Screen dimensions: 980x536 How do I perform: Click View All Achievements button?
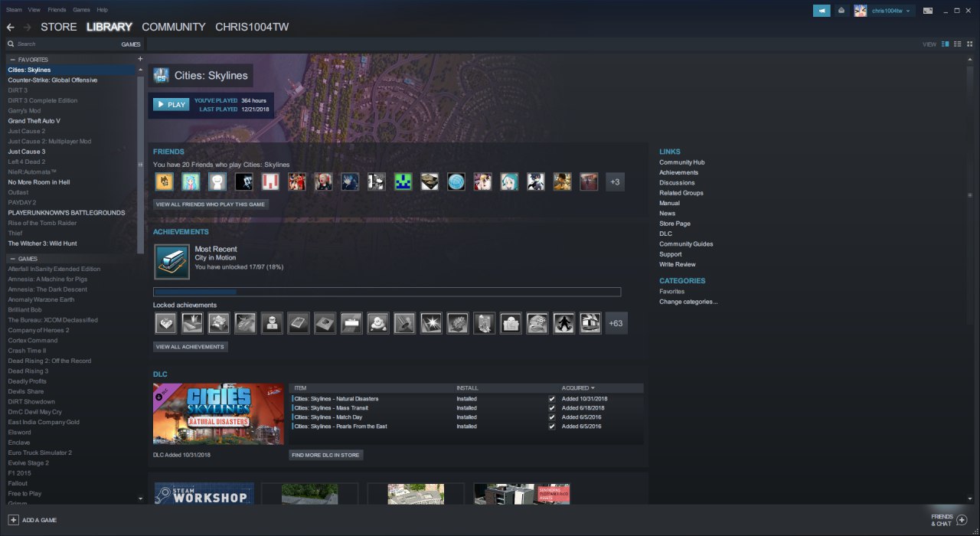(191, 347)
